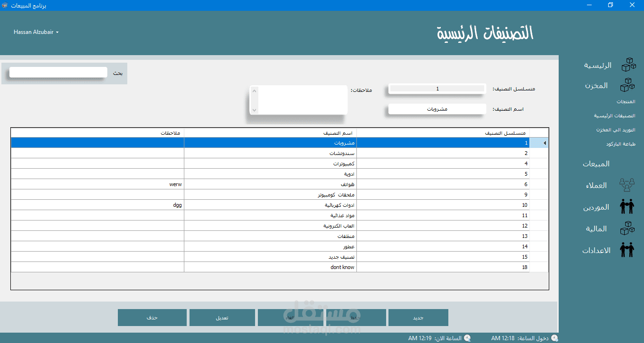Open التوريد الى المخزن page
The width and height of the screenshot is (644, 343).
(x=615, y=130)
